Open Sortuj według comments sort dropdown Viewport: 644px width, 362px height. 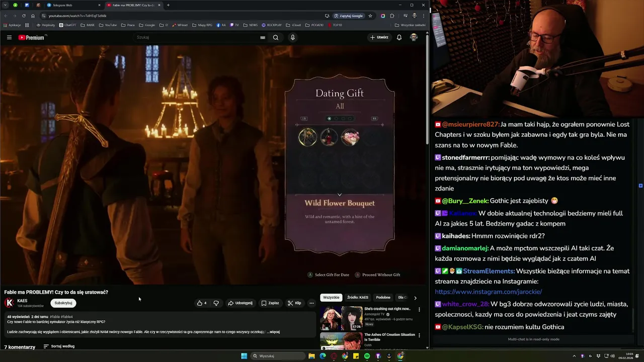(x=59, y=346)
